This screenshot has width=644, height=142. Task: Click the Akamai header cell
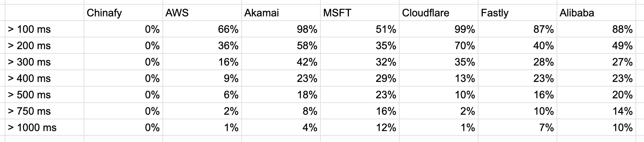point(281,13)
